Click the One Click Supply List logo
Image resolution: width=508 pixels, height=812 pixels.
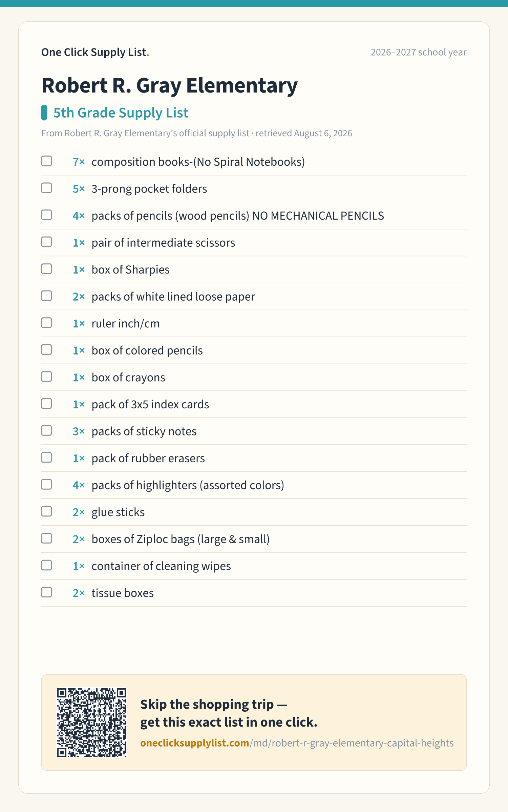click(95, 52)
